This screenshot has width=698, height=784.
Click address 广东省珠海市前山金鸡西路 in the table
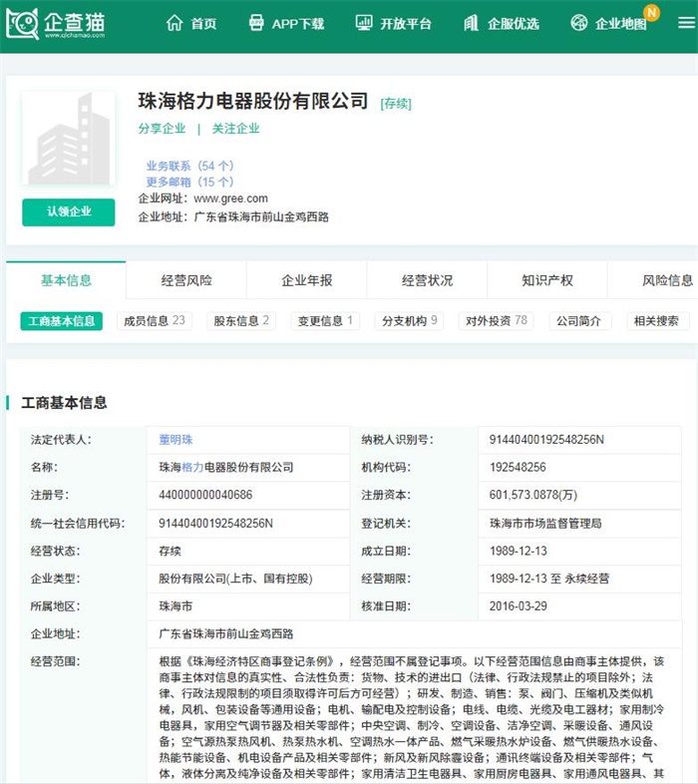click(226, 634)
